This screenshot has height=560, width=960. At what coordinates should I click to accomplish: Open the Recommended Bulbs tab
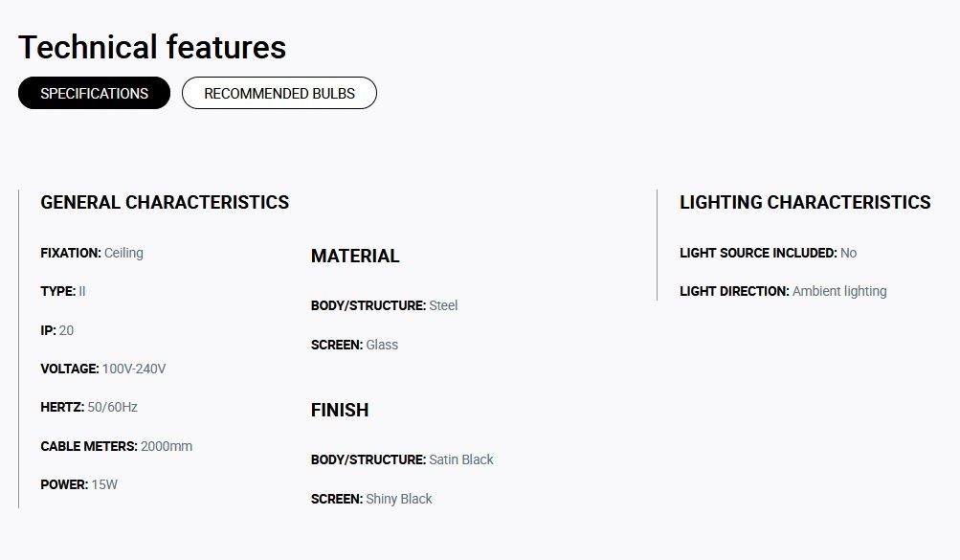(x=279, y=93)
